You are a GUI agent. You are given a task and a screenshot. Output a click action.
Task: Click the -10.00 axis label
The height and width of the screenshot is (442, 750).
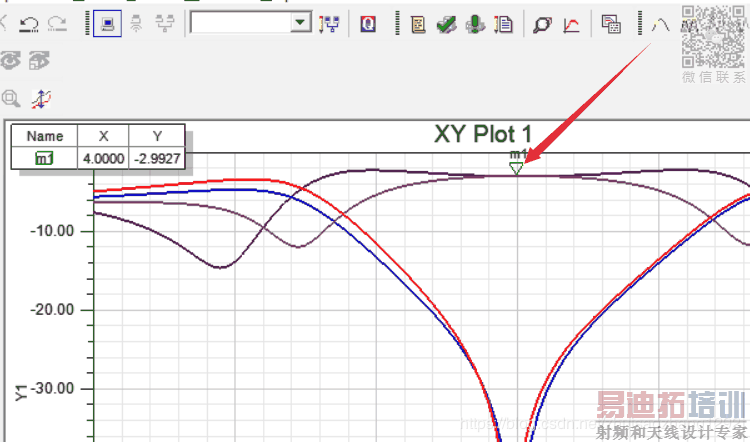click(53, 231)
